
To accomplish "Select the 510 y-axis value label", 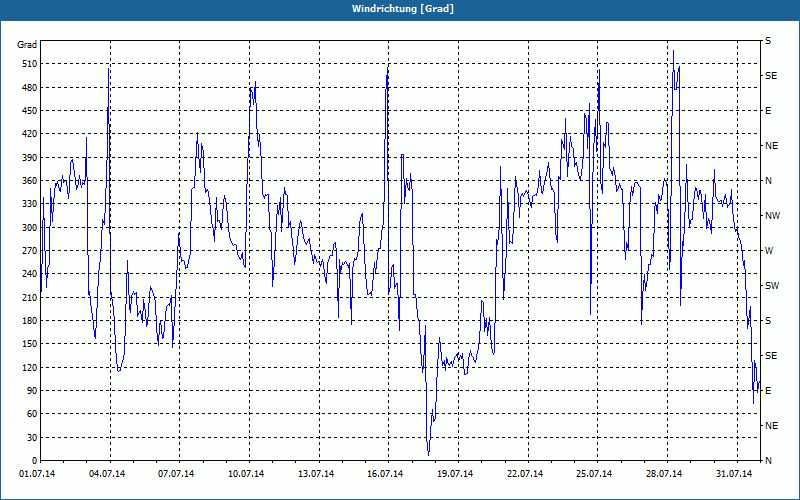I will click(x=30, y=64).
